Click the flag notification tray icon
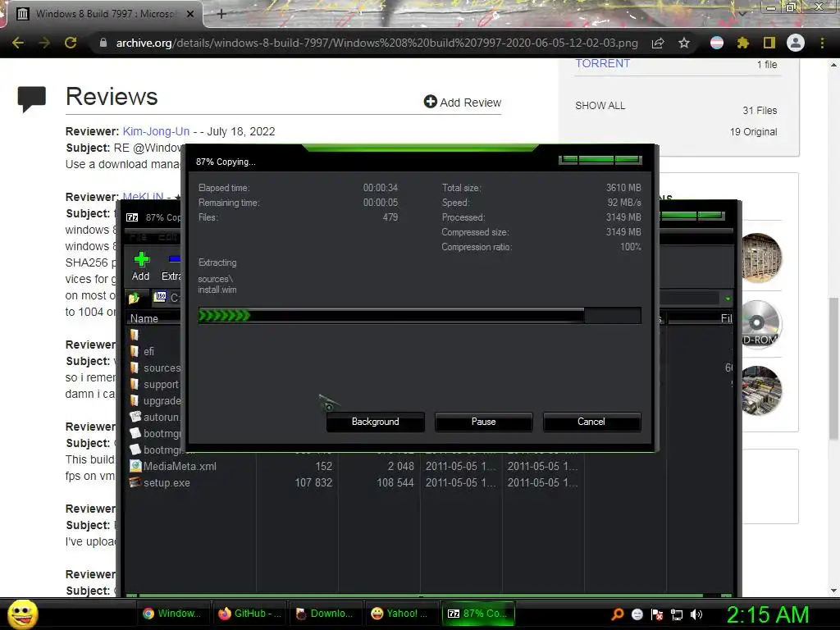Screen dimensions: 840x630 [657, 614]
